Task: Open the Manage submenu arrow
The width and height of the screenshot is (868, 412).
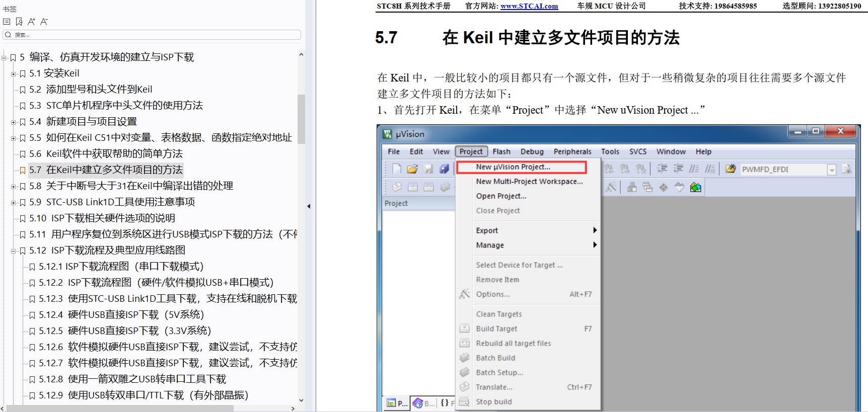Action: click(x=595, y=245)
